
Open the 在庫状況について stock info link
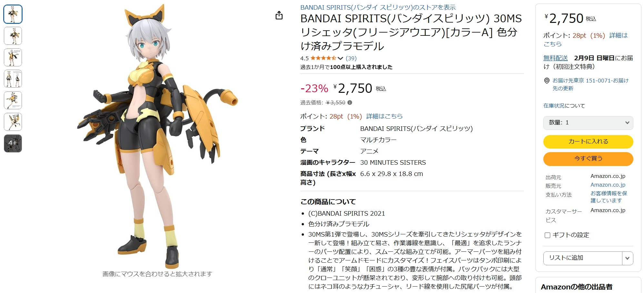coord(564,105)
